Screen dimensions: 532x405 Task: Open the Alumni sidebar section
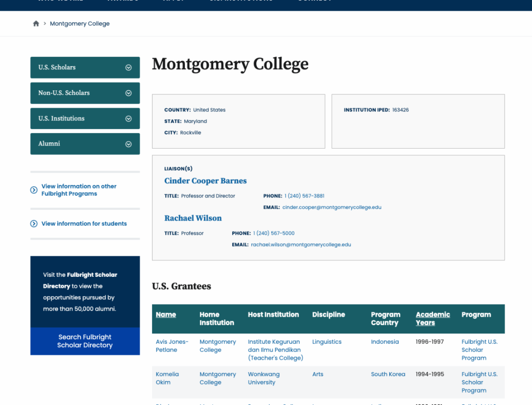click(x=85, y=144)
